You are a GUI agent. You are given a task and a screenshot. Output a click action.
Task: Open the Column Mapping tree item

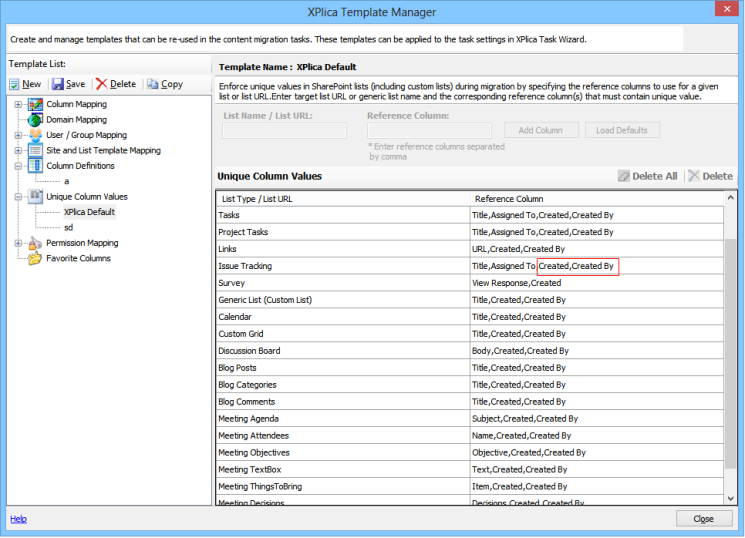76,104
